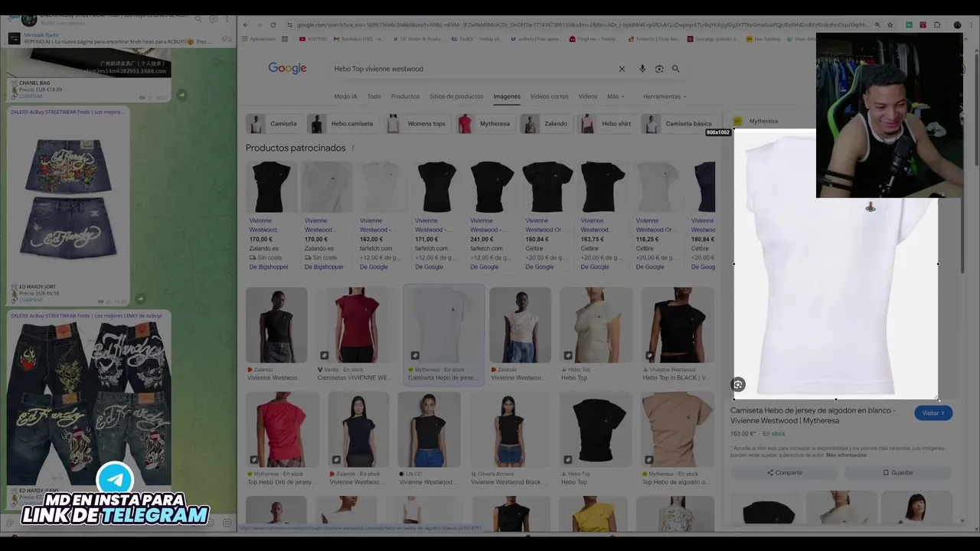Click the browser forward arrow
980x551 pixels.
[259, 24]
